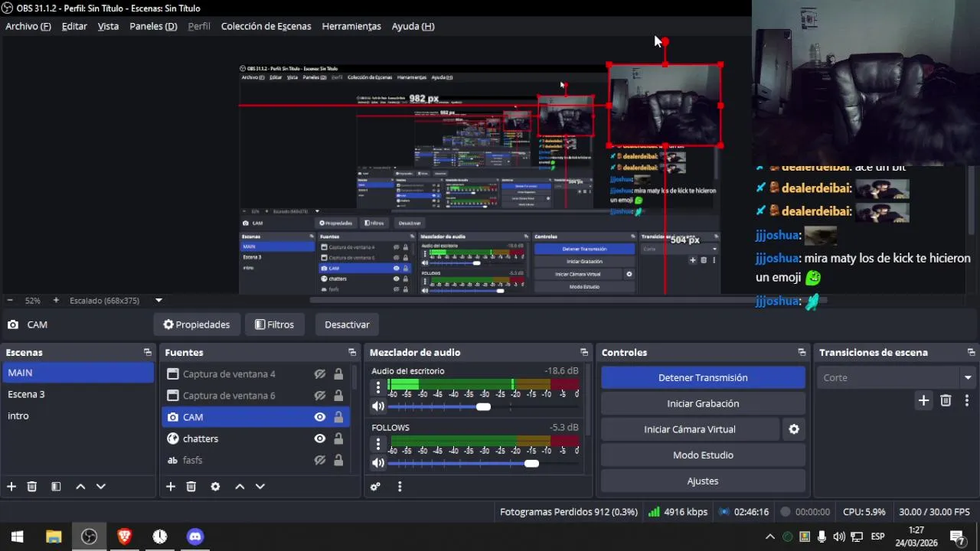
Task: Mute FOLLOWS audio speaker
Action: 378,463
